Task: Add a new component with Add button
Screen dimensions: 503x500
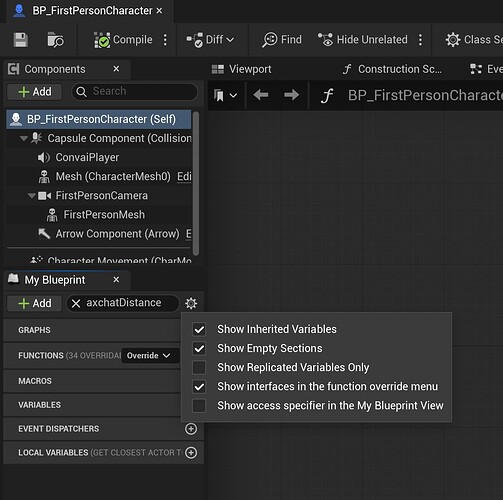Action: click(x=35, y=92)
